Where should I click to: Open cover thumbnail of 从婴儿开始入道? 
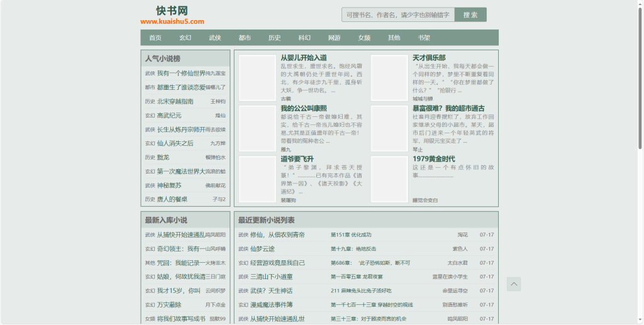point(257,78)
